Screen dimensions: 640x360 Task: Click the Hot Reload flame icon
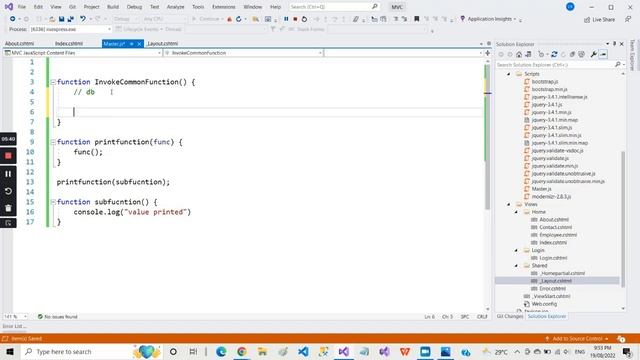229,19
